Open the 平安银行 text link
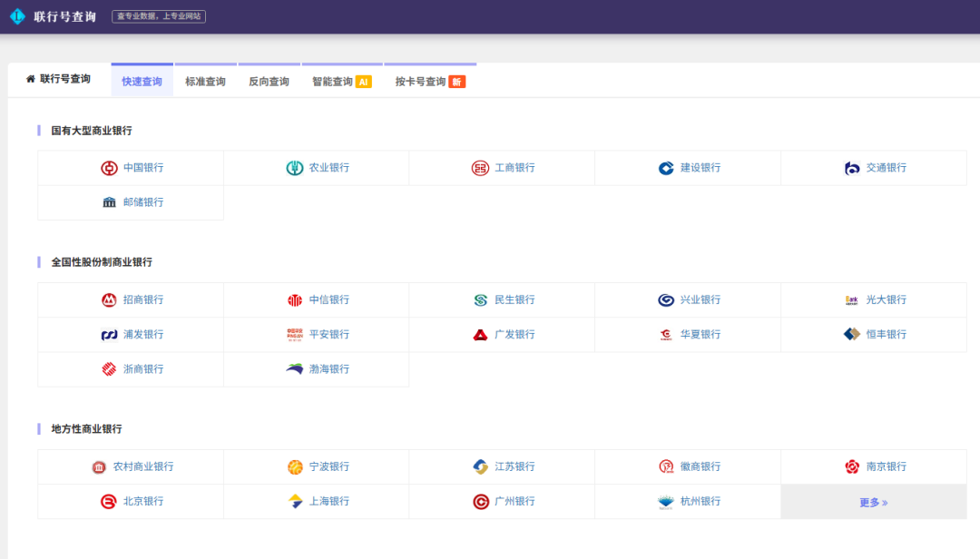980x559 pixels. (x=328, y=334)
